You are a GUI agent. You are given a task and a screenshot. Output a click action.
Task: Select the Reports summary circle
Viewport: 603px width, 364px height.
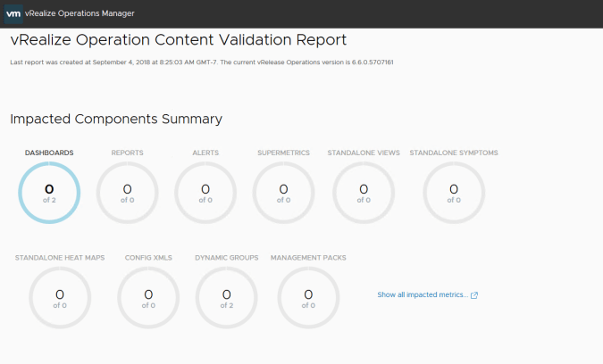pos(127,193)
